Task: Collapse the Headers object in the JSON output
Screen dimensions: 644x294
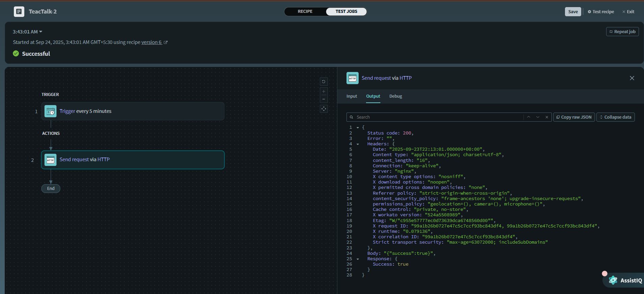Action: click(x=358, y=144)
